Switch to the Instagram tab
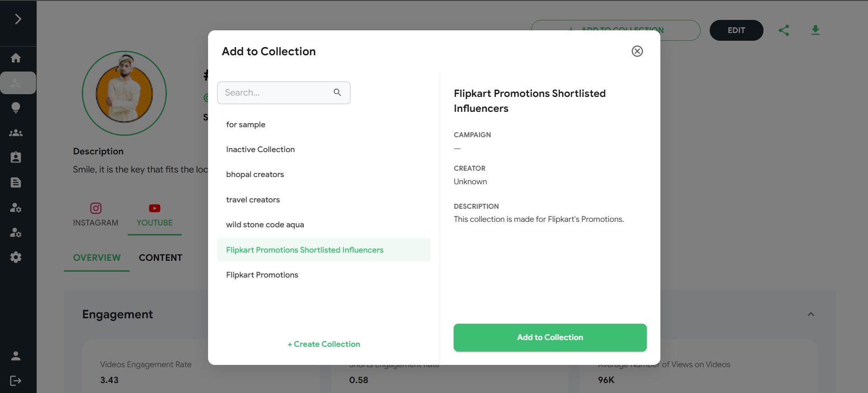The height and width of the screenshot is (393, 868). tap(95, 215)
